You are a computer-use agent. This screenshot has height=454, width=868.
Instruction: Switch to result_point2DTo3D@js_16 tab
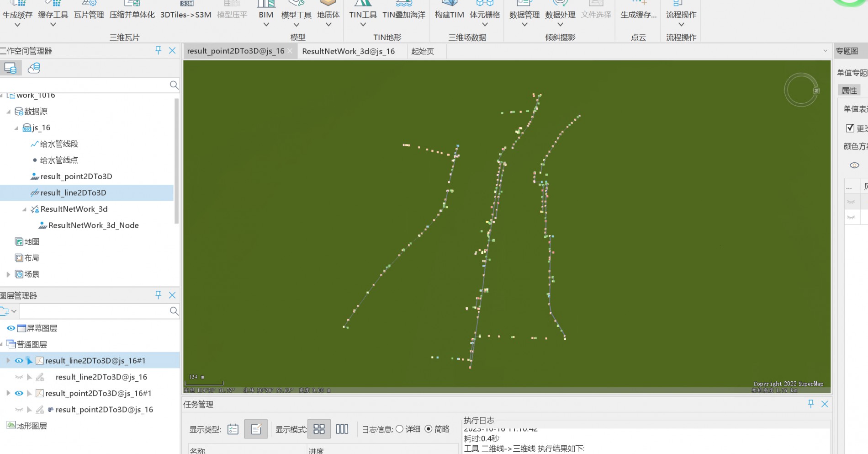click(235, 51)
